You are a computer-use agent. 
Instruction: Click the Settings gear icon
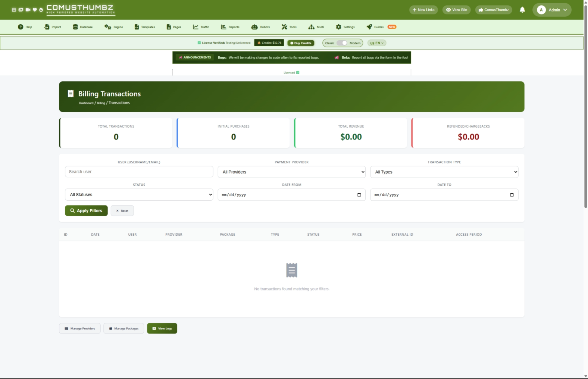tap(338, 27)
